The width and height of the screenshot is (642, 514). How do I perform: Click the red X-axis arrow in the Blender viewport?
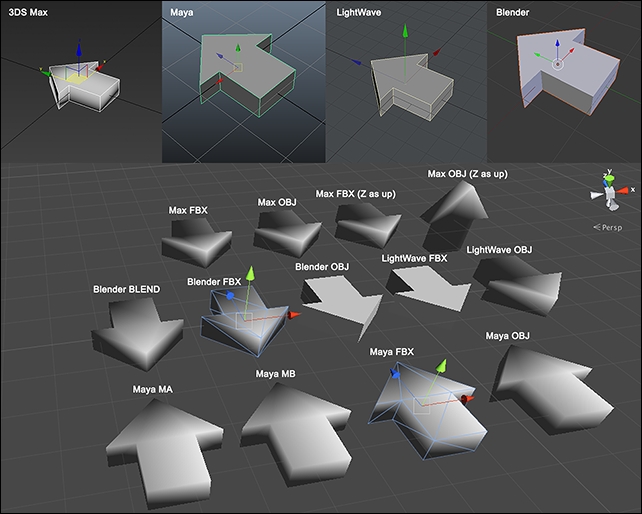point(571,50)
